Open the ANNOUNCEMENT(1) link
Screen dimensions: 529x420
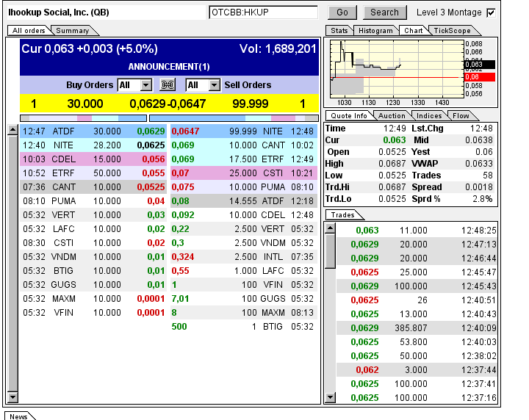coord(169,67)
